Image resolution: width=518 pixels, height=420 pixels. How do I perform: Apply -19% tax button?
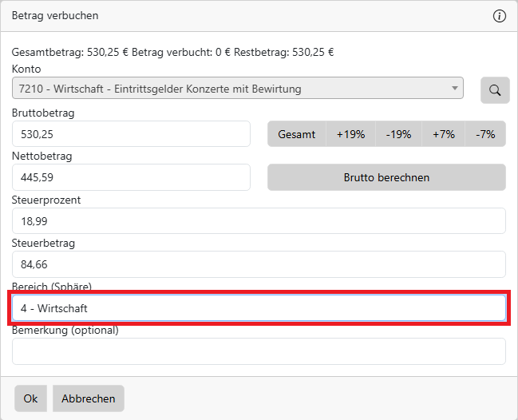[x=398, y=135]
